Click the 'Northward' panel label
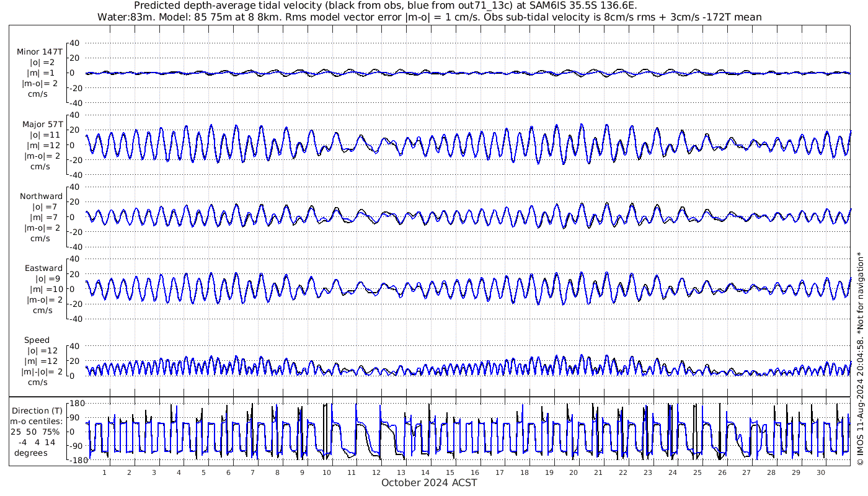 click(x=41, y=196)
